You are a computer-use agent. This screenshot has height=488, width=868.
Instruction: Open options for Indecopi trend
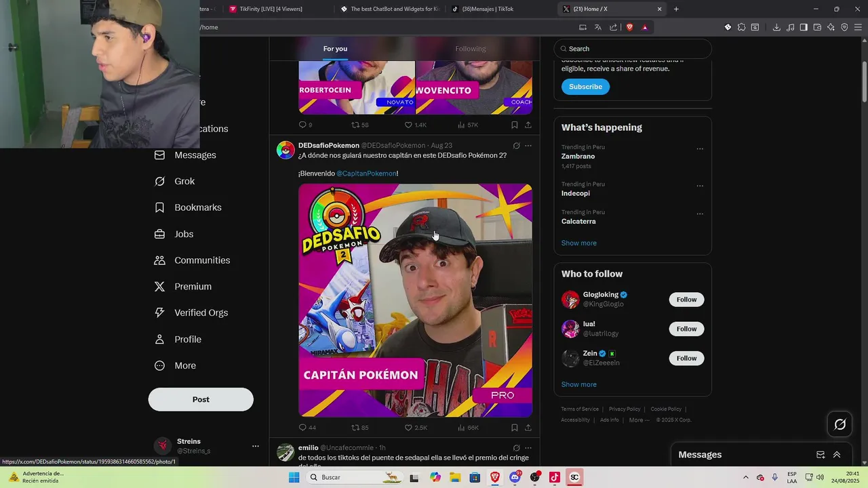tap(700, 186)
